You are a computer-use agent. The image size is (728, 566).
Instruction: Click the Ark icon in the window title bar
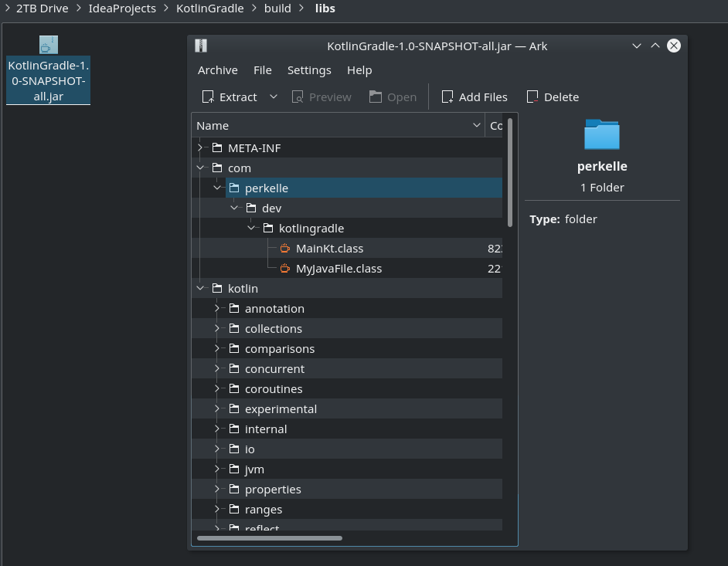coord(200,46)
